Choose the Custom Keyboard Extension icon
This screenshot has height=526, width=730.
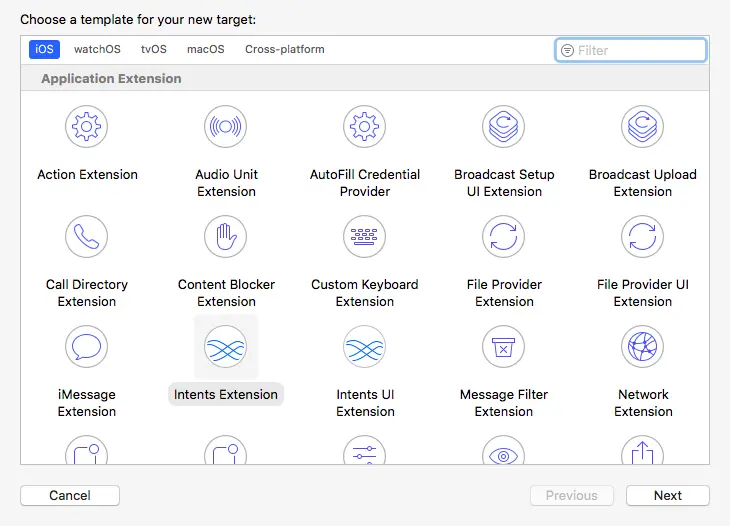(x=365, y=237)
